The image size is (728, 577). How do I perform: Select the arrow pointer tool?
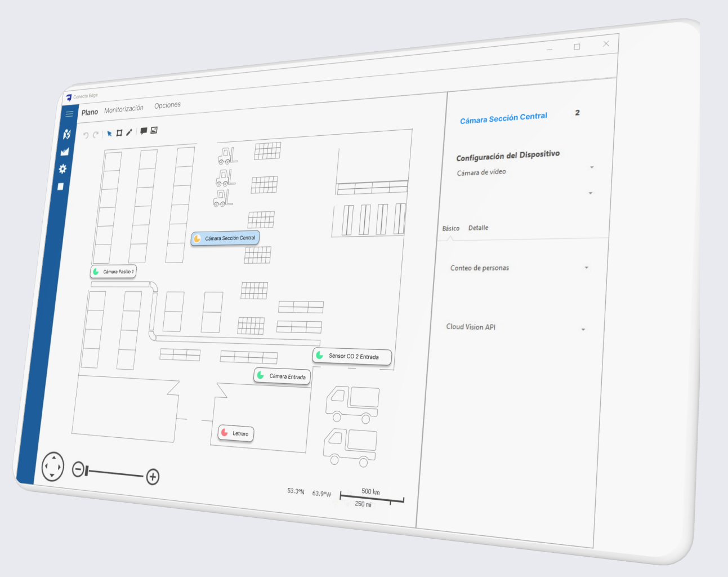click(109, 134)
